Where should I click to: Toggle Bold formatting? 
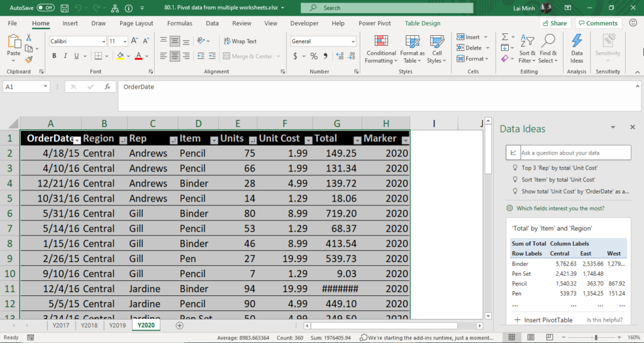click(54, 56)
